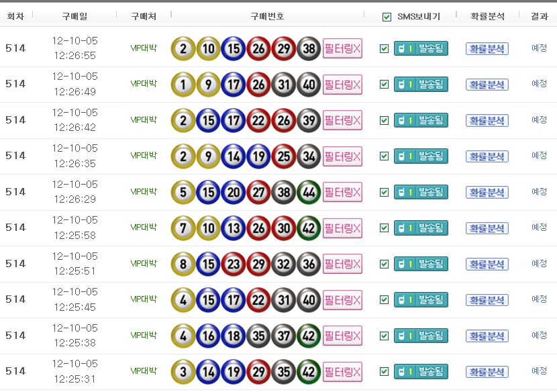Click the 구매번호 column header
This screenshot has height=392, width=557.
[267, 16]
